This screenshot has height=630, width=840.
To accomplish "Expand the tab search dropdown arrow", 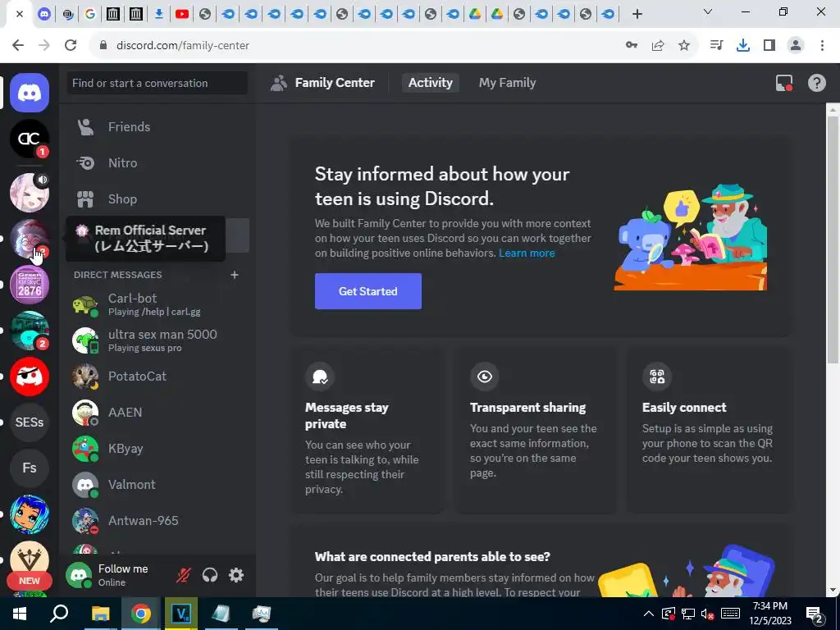I will 708,11.
